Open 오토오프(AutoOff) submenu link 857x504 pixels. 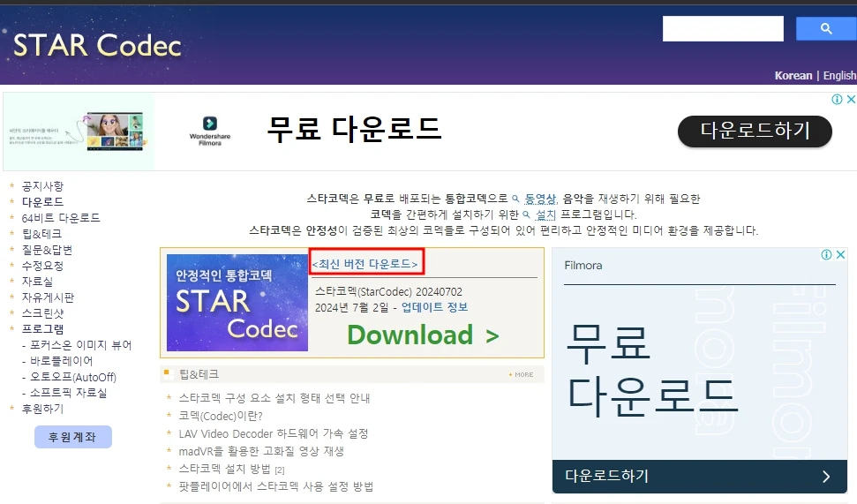tap(73, 377)
